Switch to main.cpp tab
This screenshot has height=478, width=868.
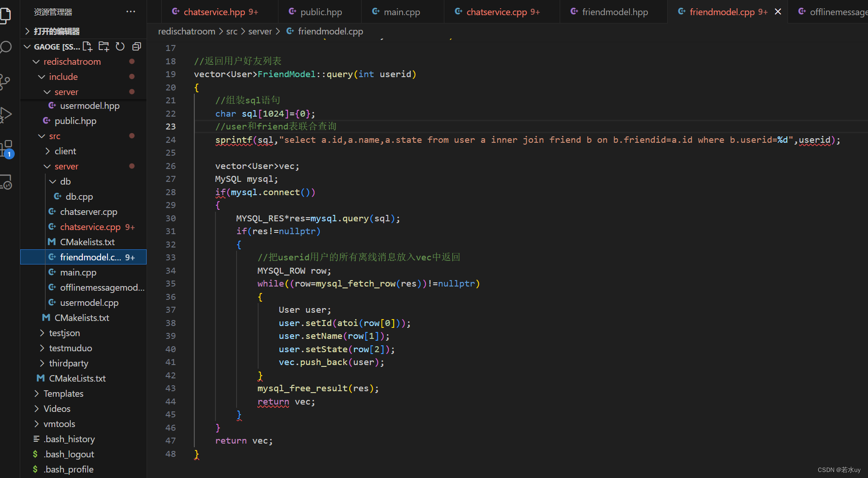click(x=403, y=12)
